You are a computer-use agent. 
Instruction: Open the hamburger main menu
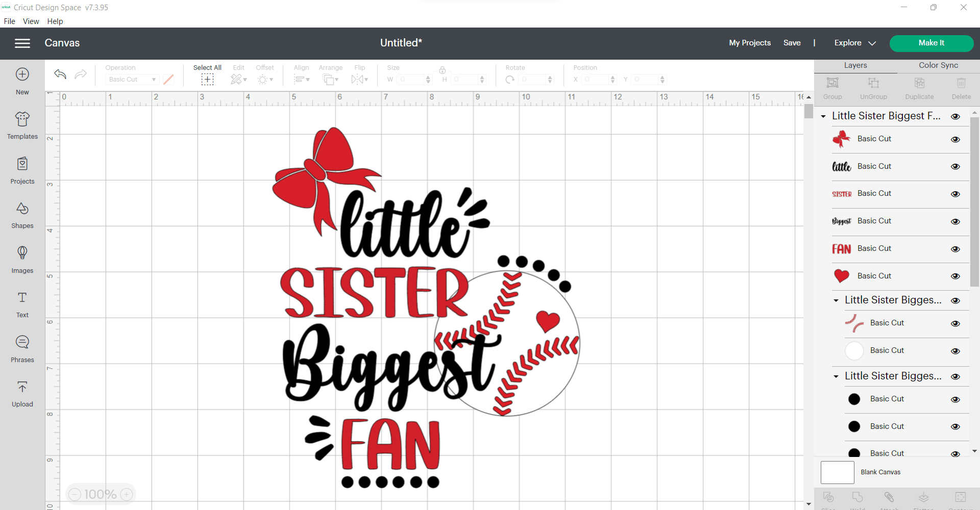(22, 43)
